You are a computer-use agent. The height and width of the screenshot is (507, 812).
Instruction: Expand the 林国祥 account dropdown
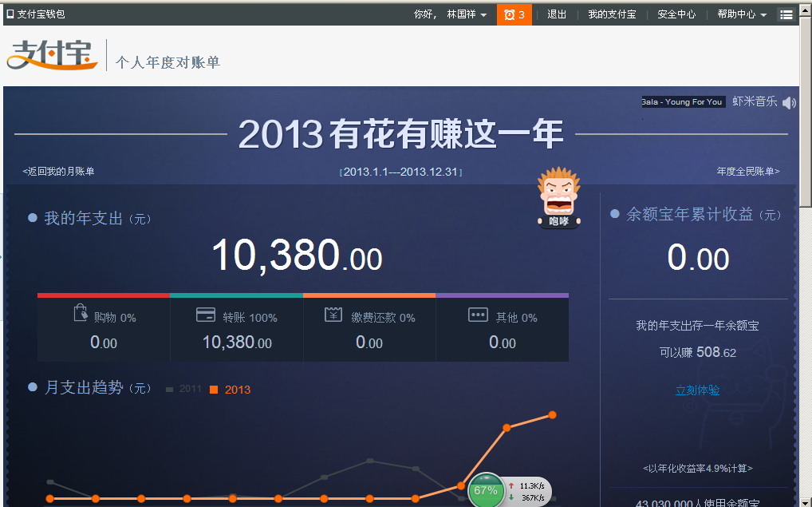tap(467, 14)
